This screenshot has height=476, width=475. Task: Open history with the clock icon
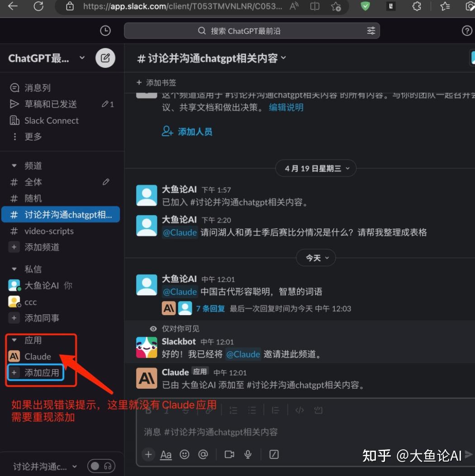[105, 30]
